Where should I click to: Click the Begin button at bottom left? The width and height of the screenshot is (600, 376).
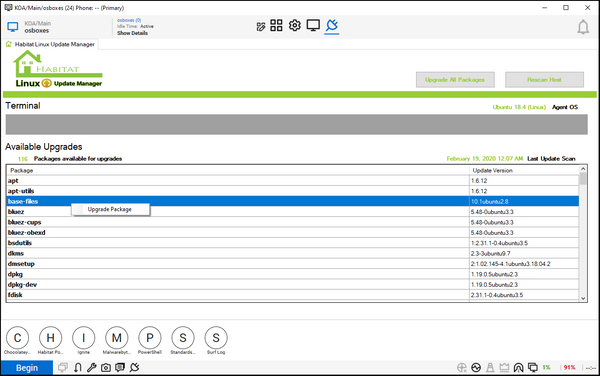click(27, 368)
